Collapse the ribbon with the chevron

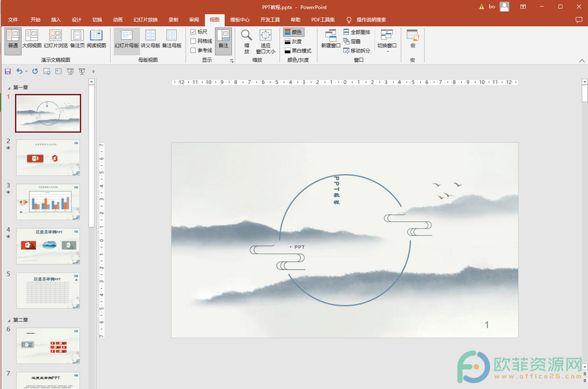581,60
